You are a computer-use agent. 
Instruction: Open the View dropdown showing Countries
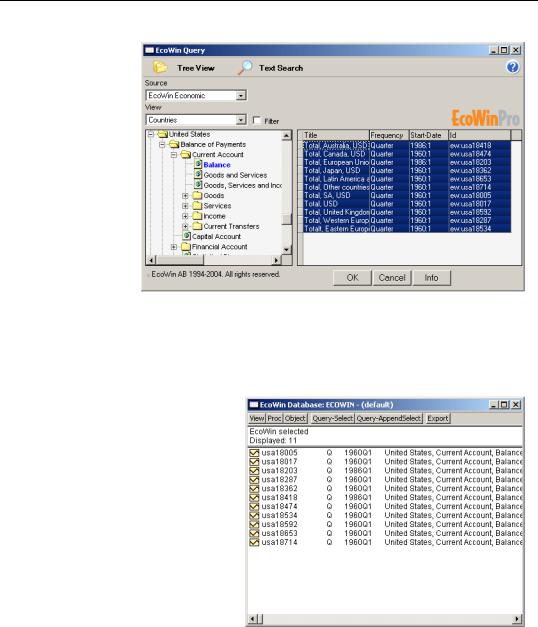[196, 120]
